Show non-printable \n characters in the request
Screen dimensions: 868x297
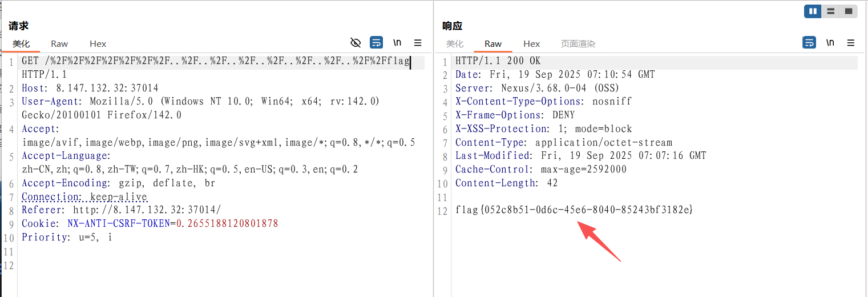pyautogui.click(x=397, y=43)
